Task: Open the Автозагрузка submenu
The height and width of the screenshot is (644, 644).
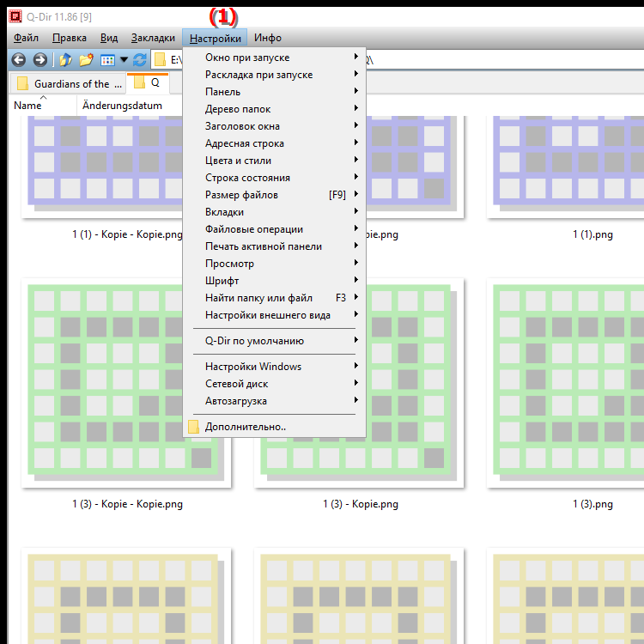Action: tap(275, 401)
